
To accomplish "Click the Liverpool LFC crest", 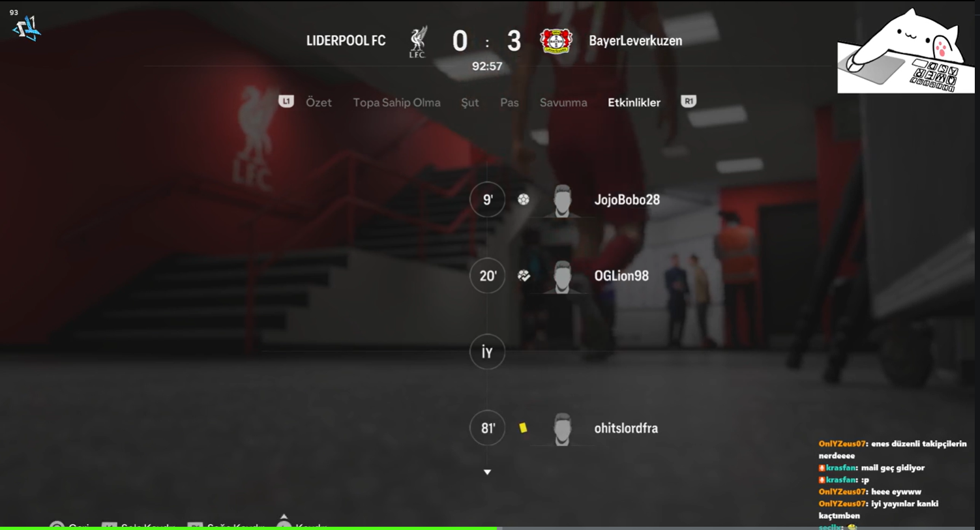I will coord(417,41).
